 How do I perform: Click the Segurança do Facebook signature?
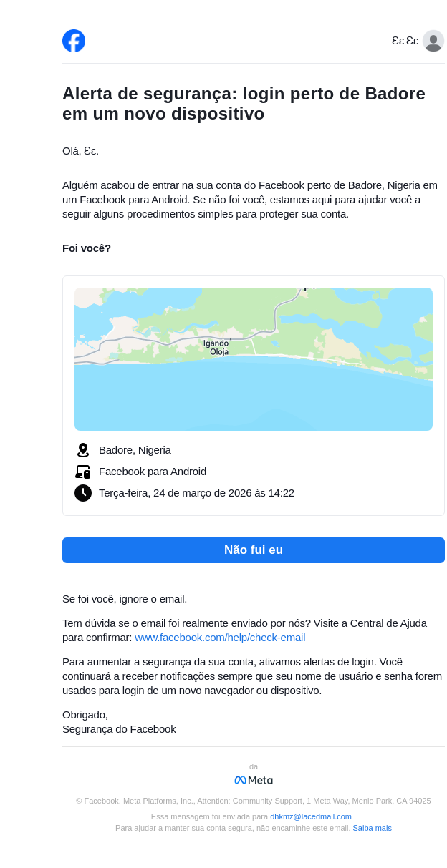(119, 729)
